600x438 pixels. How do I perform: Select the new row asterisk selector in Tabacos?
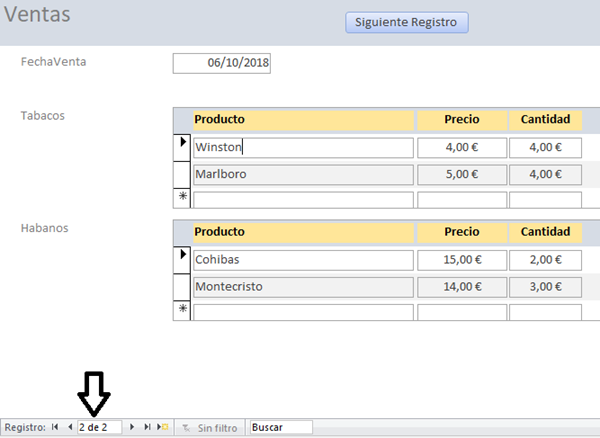click(182, 198)
